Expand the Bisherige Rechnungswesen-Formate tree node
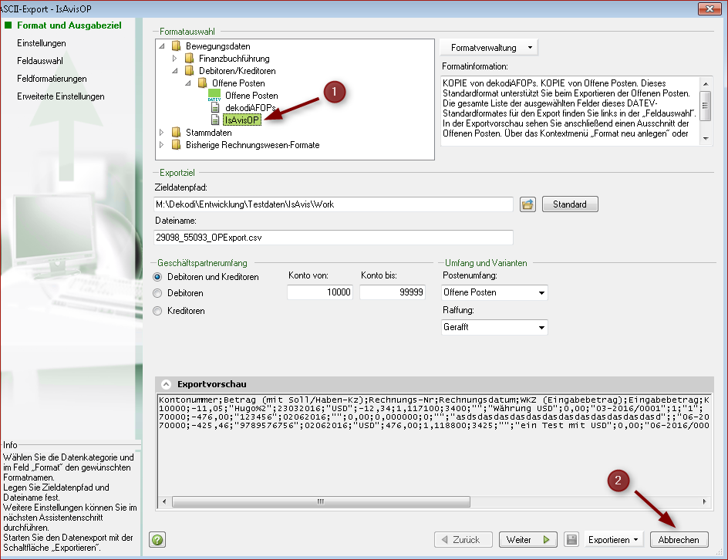This screenshot has width=728, height=560. [161, 145]
